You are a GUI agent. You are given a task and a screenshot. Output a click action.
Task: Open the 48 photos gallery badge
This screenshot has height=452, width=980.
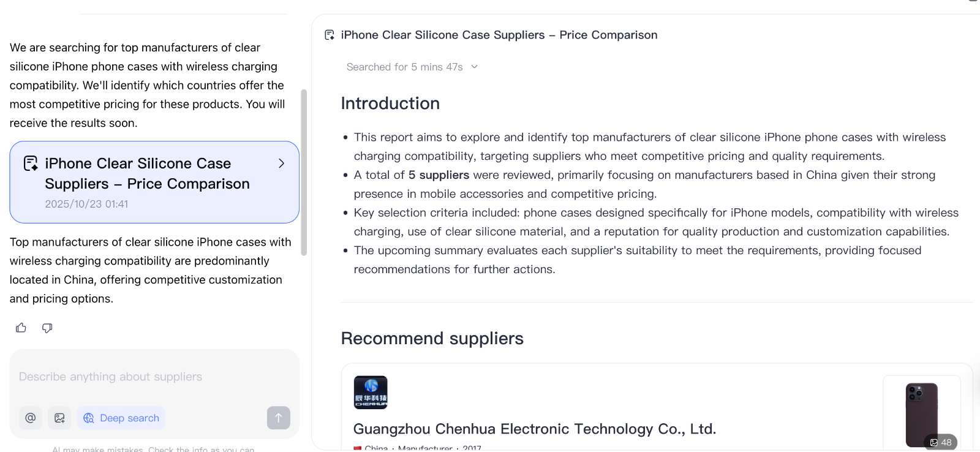click(x=940, y=442)
